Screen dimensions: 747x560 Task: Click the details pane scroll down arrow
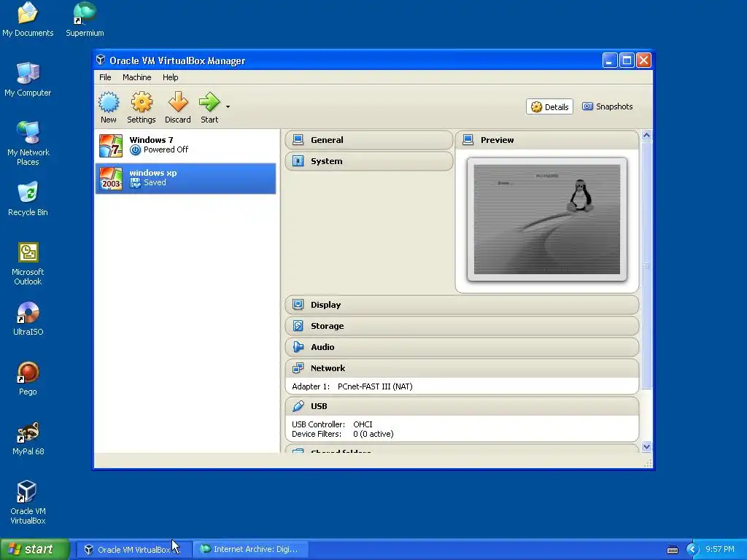[646, 447]
